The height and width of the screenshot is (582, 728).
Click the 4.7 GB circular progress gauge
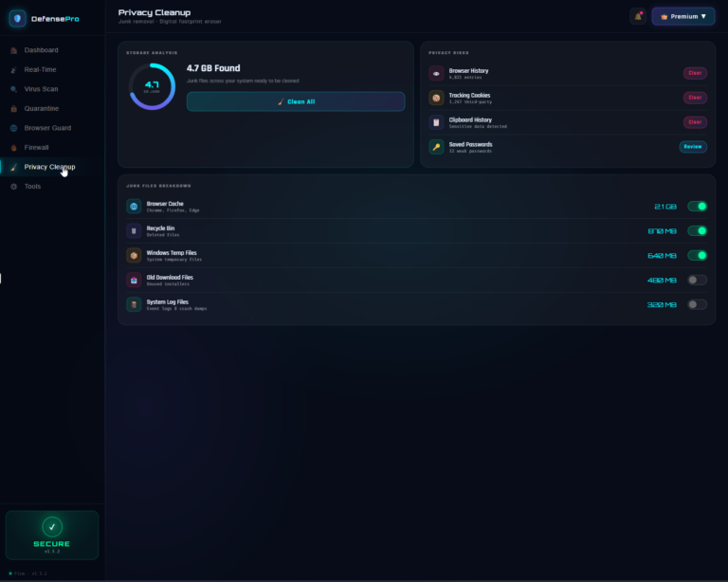152,87
